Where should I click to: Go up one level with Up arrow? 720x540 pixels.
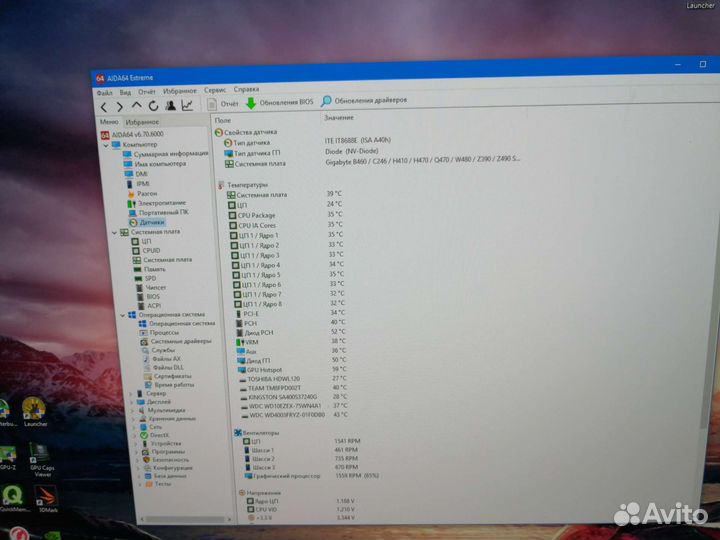(136, 106)
